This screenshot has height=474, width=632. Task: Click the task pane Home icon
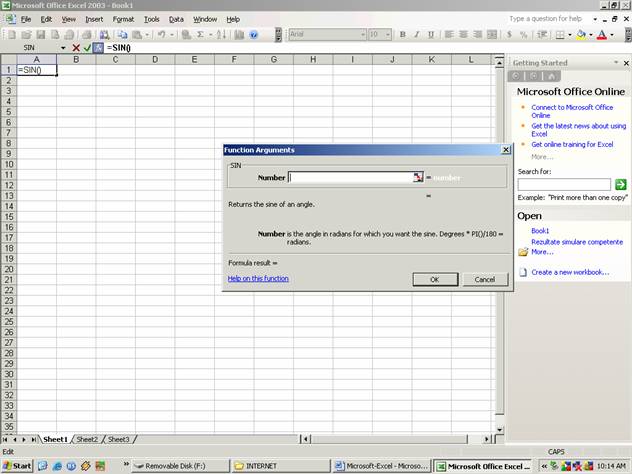551,76
